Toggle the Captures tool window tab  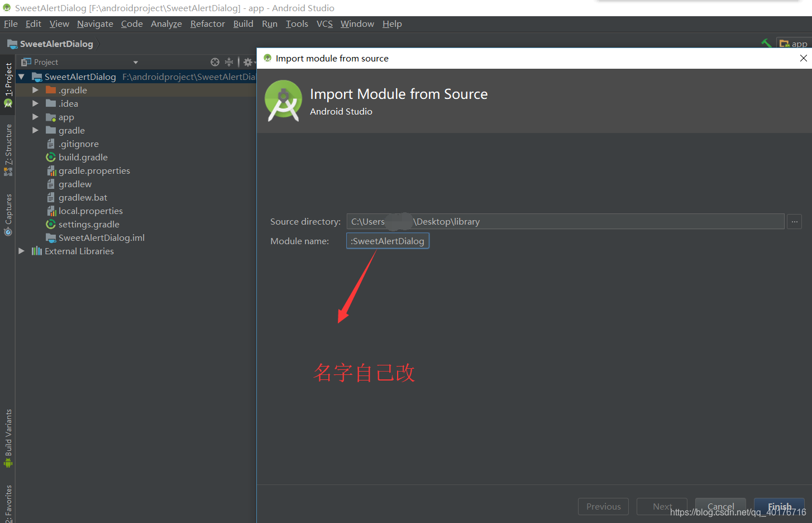tap(8, 215)
